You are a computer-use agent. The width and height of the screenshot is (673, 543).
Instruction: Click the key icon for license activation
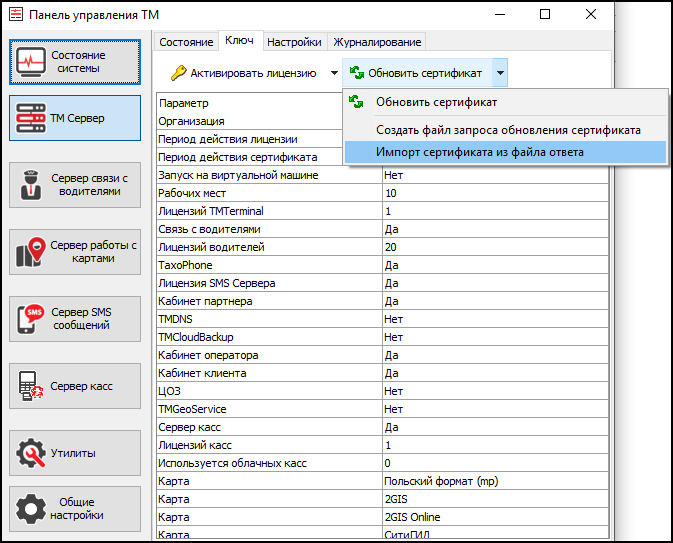point(178,73)
